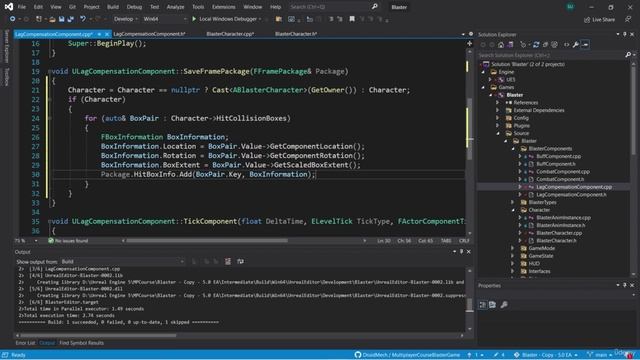
Task: Click Property Pages wrench in Properties panel
Action: (x=504, y=304)
